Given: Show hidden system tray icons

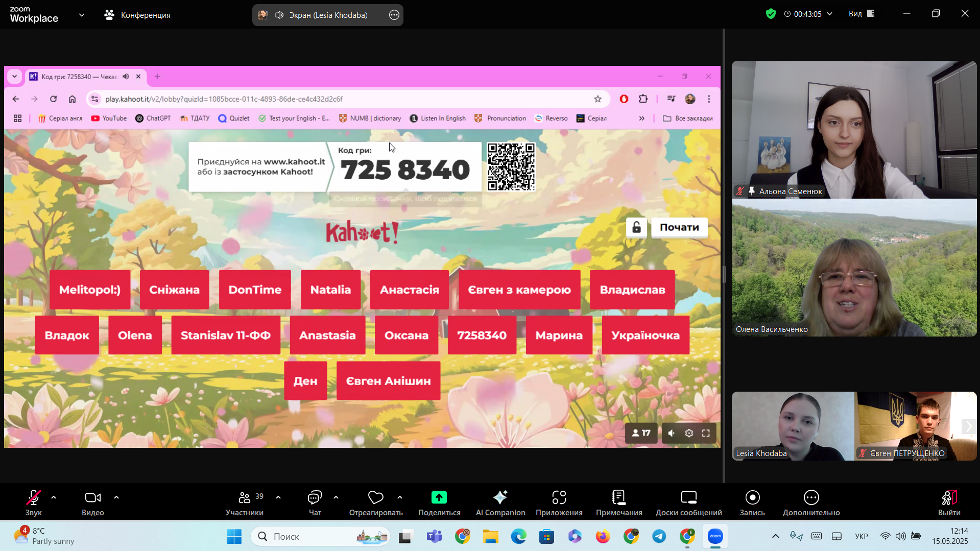Looking at the screenshot, I should tap(775, 536).
